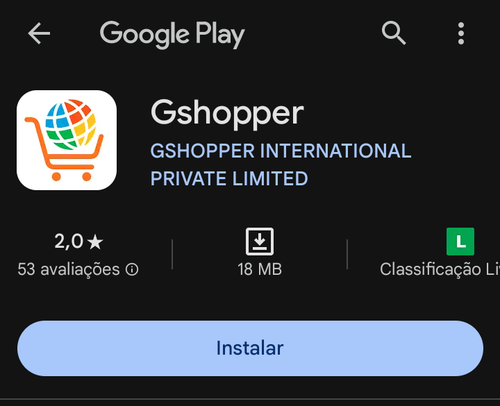Click the colorful globe in the app icon
500x406 pixels.
[x=71, y=124]
